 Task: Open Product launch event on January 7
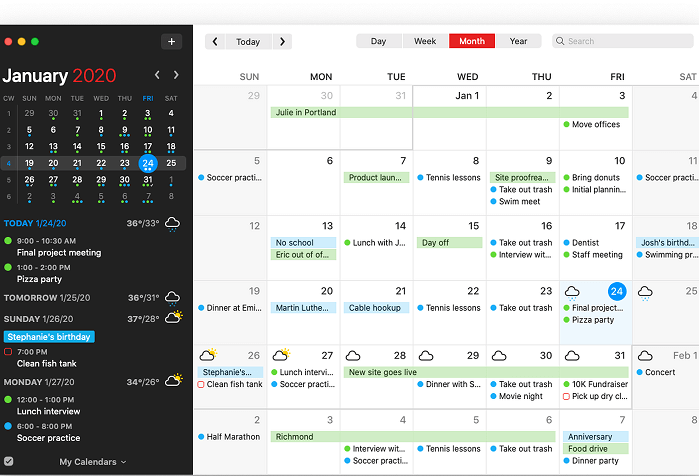(x=376, y=177)
